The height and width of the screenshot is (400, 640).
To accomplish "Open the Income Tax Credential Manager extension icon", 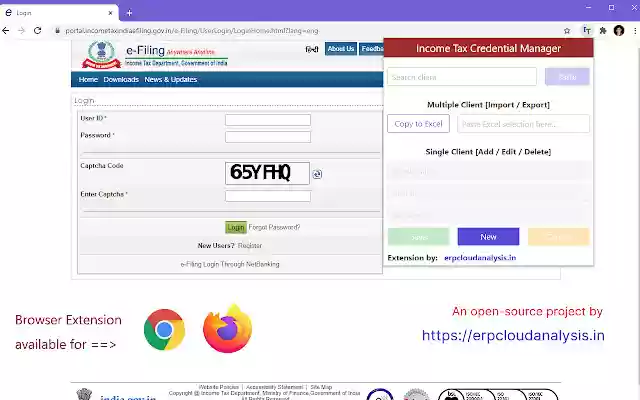I will point(587,31).
